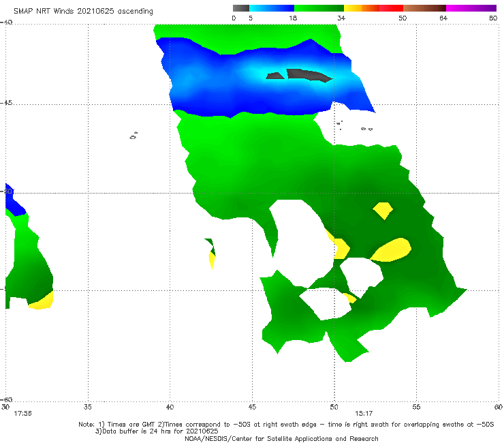This screenshot has width=504, height=443.
Task: Click the small island outline near 37E
Action: pyautogui.click(x=133, y=136)
